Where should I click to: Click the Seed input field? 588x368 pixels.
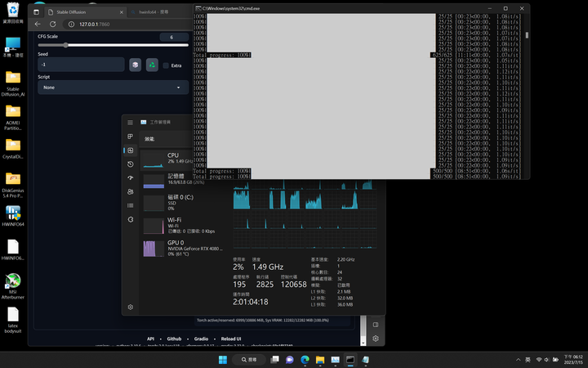point(81,65)
